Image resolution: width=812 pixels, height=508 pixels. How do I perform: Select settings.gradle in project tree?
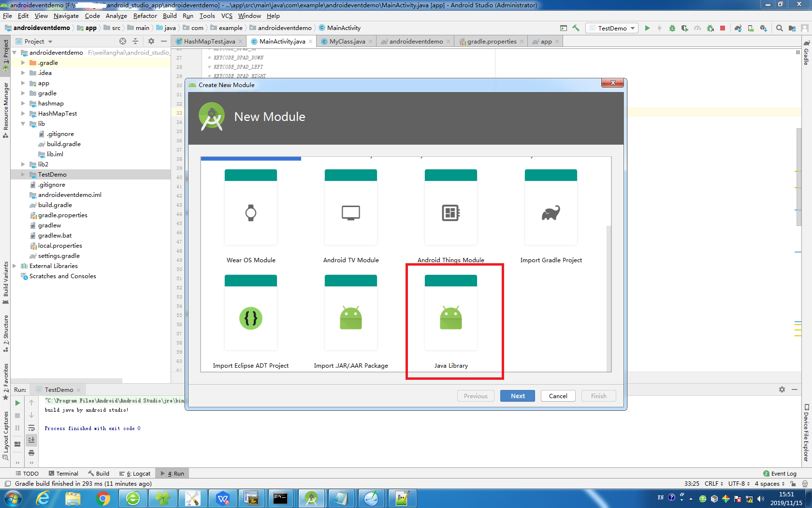[59, 255]
